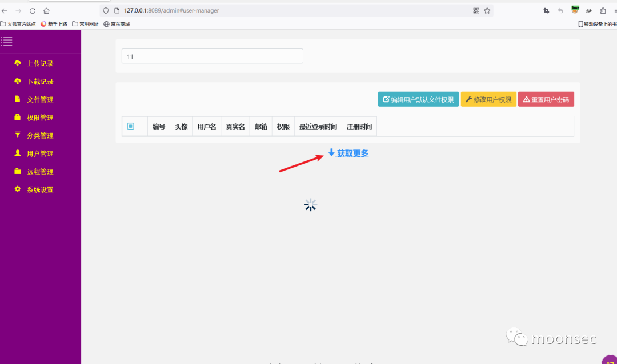
Task: Click 修改用户权限 button
Action: coord(488,99)
